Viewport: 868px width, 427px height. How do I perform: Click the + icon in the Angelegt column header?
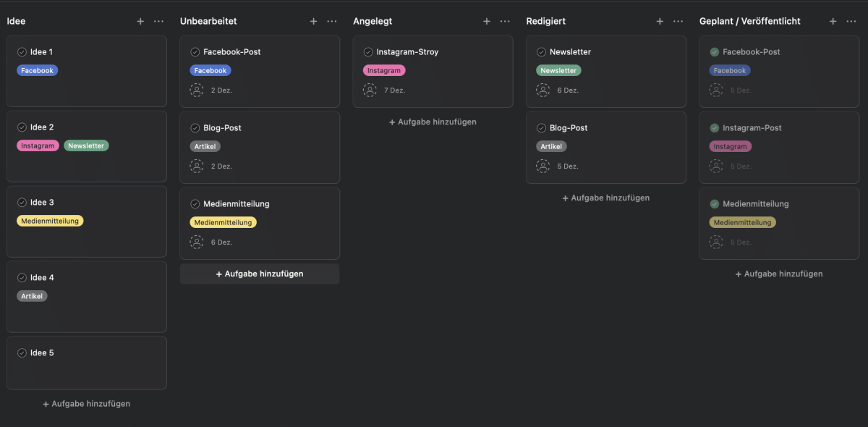[x=487, y=21]
